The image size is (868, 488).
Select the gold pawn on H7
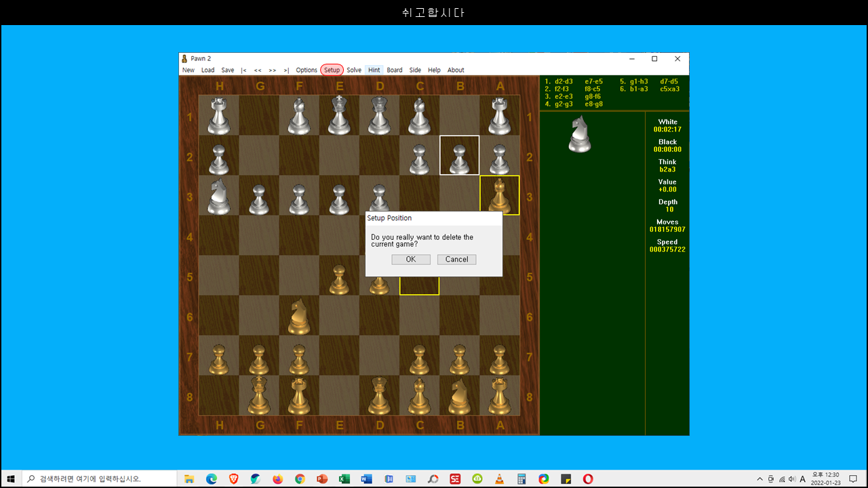[x=218, y=359]
